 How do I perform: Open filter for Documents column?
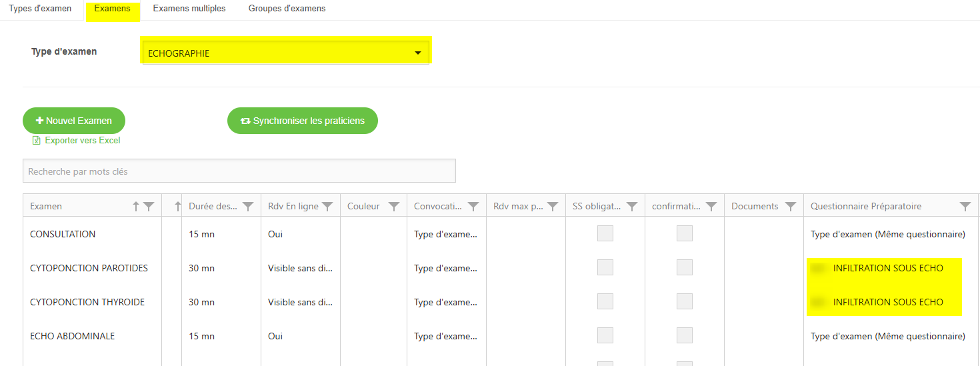pos(791,207)
